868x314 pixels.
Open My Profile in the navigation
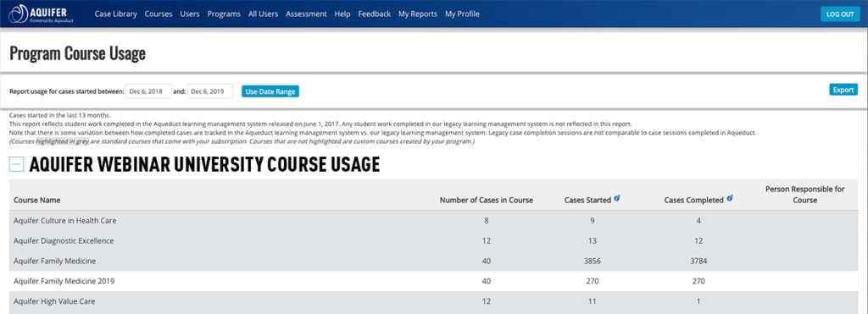462,14
